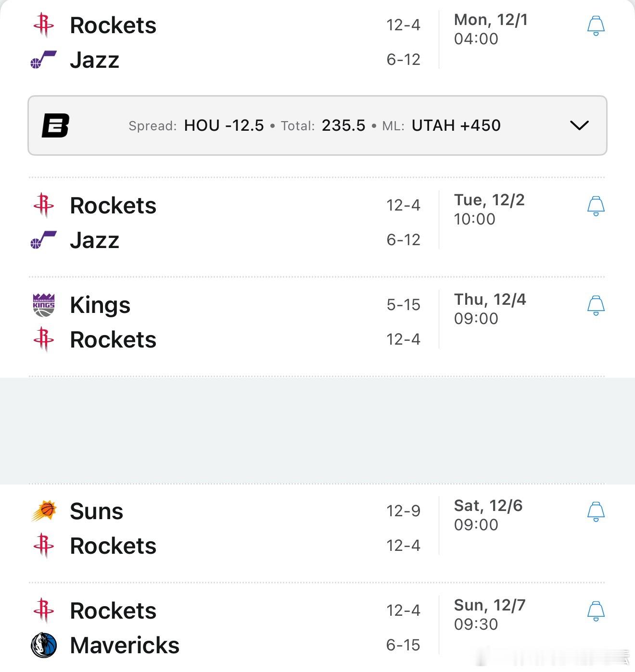
Task: Click the ESPN BET logo
Action: coord(55,125)
